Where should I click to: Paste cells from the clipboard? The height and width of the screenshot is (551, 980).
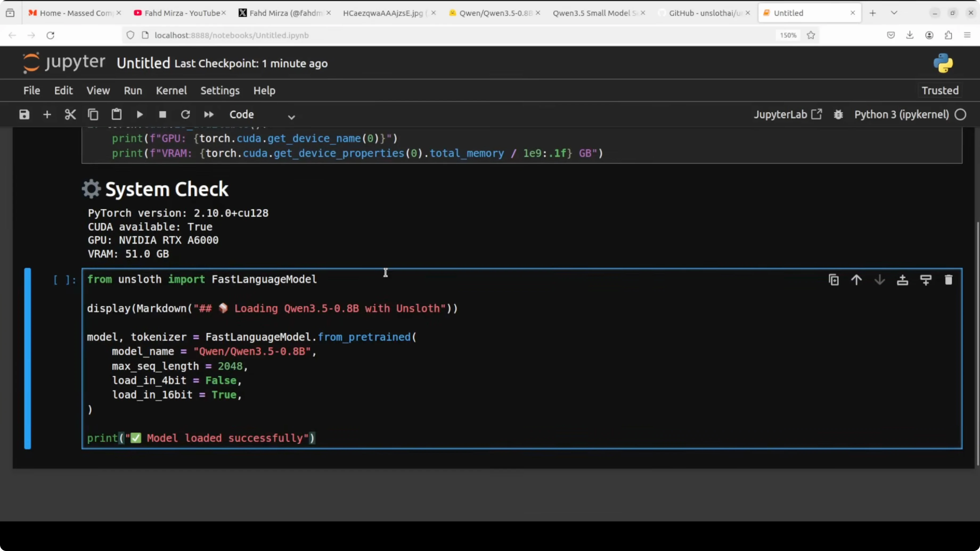point(116,114)
